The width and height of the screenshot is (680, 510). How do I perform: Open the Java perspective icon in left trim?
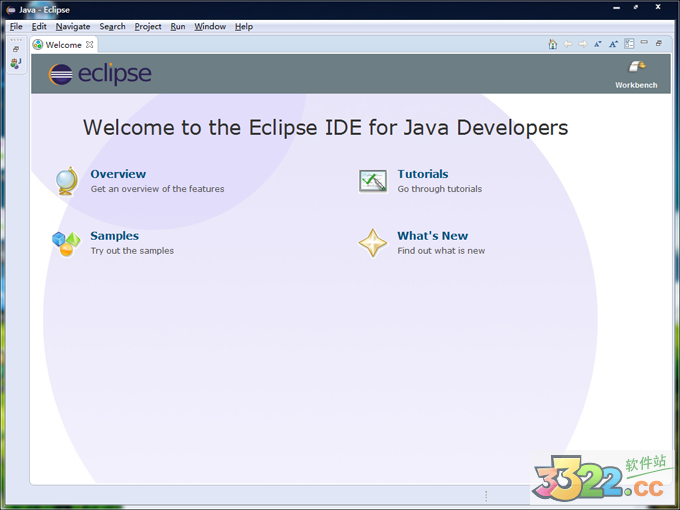click(x=16, y=63)
